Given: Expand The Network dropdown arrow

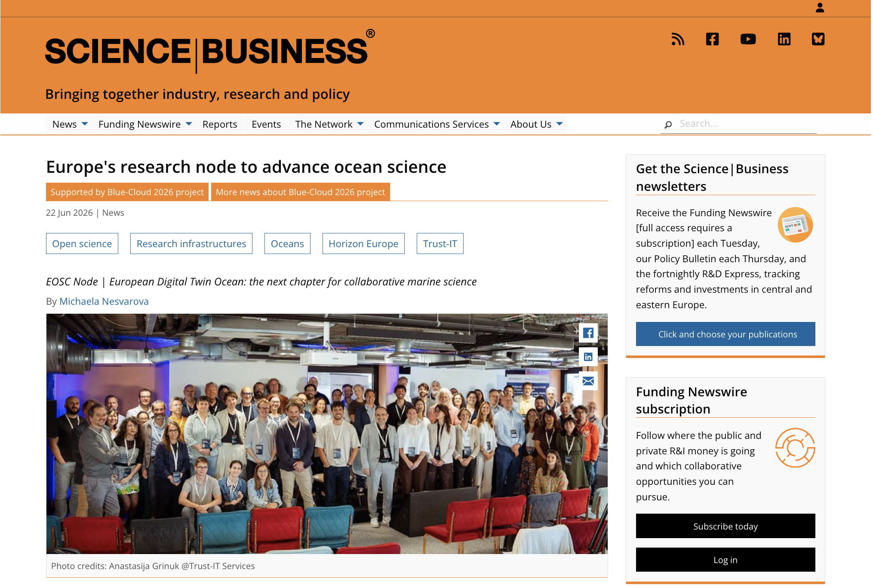Looking at the screenshot, I should 360,124.
